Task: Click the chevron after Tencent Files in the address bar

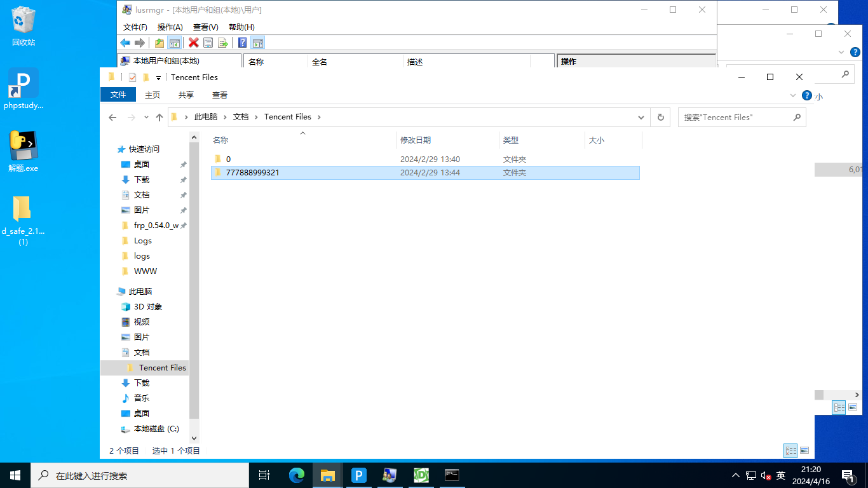Action: tap(319, 118)
